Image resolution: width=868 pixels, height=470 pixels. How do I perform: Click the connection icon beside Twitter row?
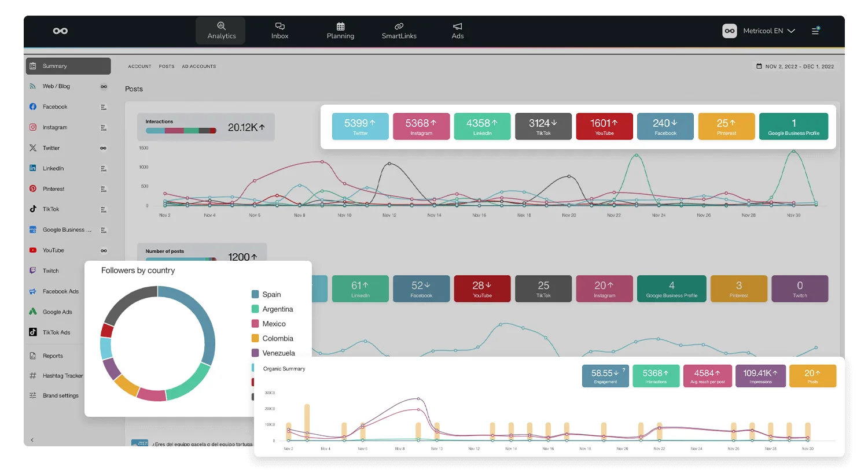(x=104, y=148)
